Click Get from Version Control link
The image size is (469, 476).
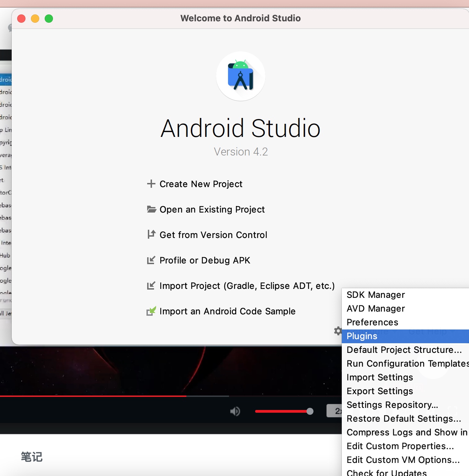tap(213, 235)
